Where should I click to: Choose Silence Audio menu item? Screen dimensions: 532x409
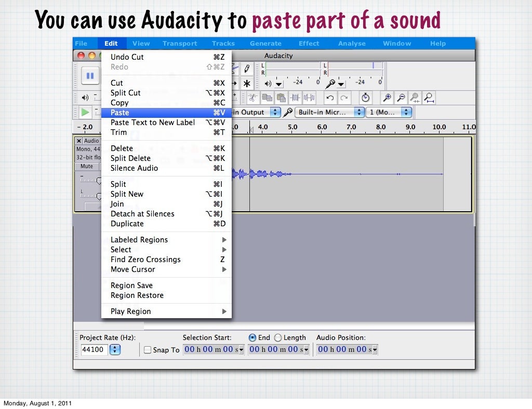[x=166, y=168]
